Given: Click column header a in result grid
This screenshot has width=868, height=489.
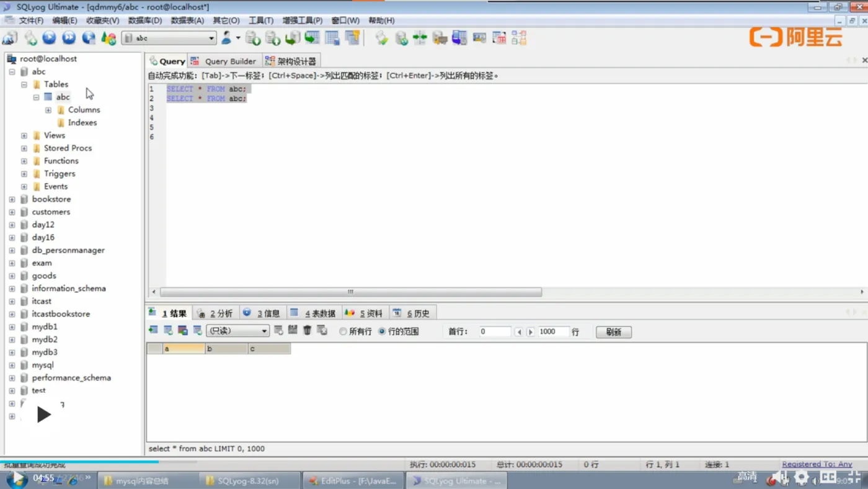Looking at the screenshot, I should [184, 349].
